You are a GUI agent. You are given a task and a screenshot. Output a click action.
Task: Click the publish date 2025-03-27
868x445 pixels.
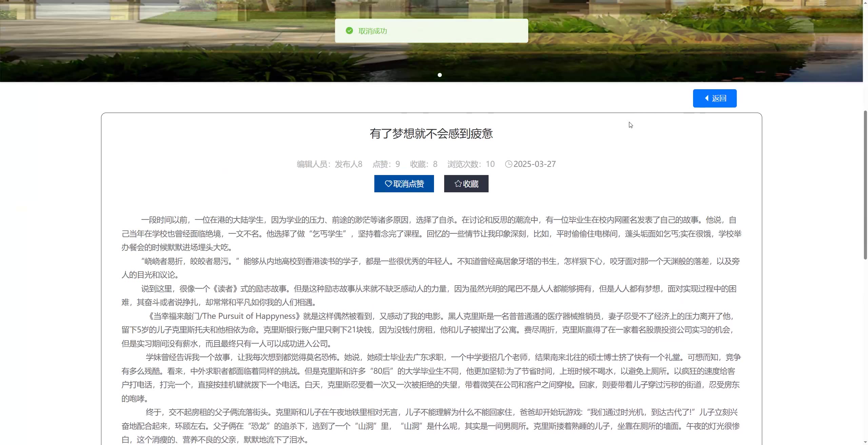click(x=535, y=164)
